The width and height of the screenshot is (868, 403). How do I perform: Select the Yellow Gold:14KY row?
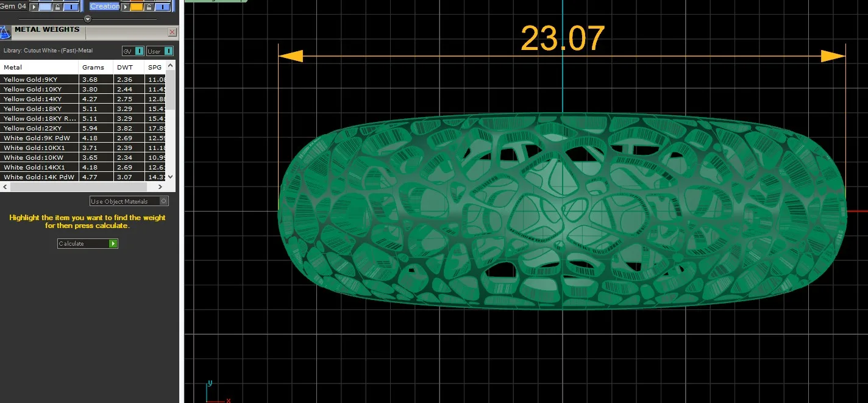[83, 99]
